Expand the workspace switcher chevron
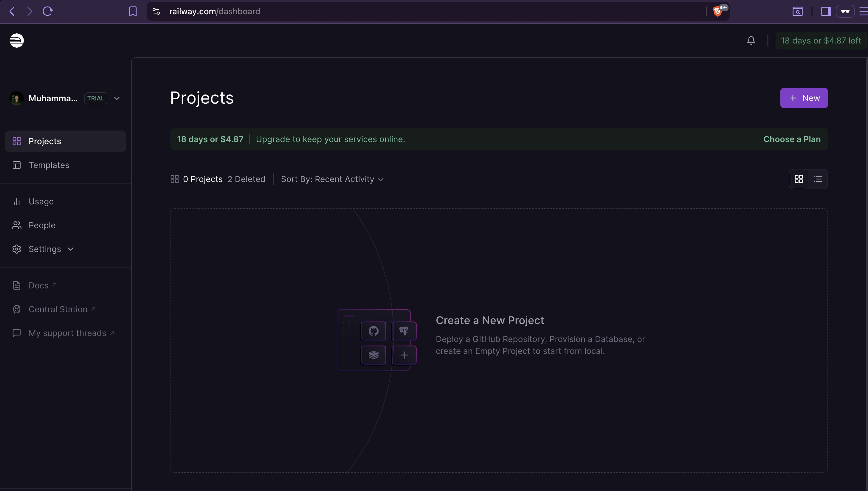This screenshot has width=868, height=491. (x=117, y=99)
